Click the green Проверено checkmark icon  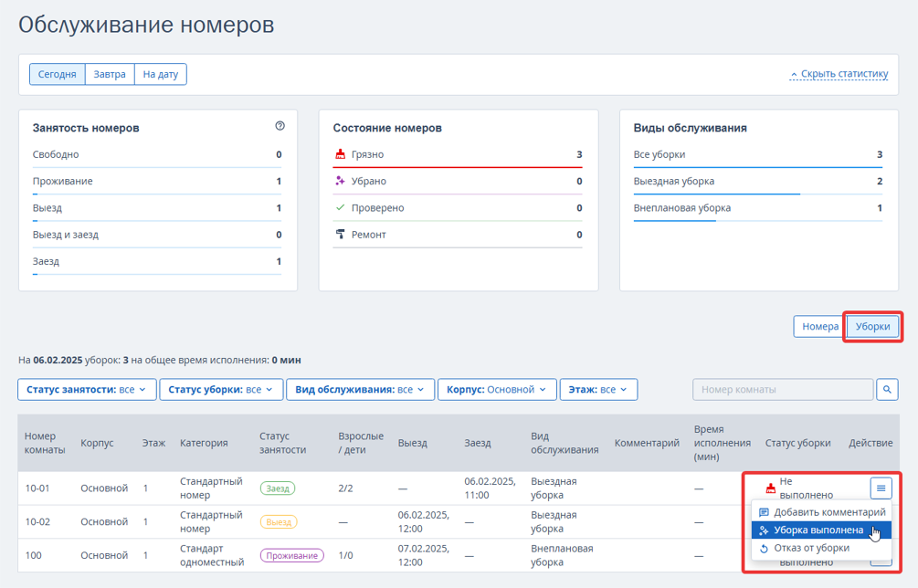click(x=340, y=207)
